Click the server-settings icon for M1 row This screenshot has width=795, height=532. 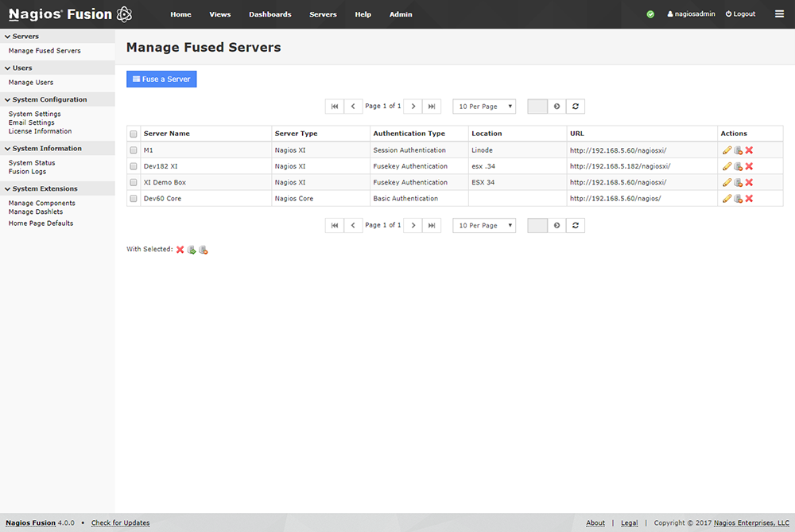click(x=739, y=150)
